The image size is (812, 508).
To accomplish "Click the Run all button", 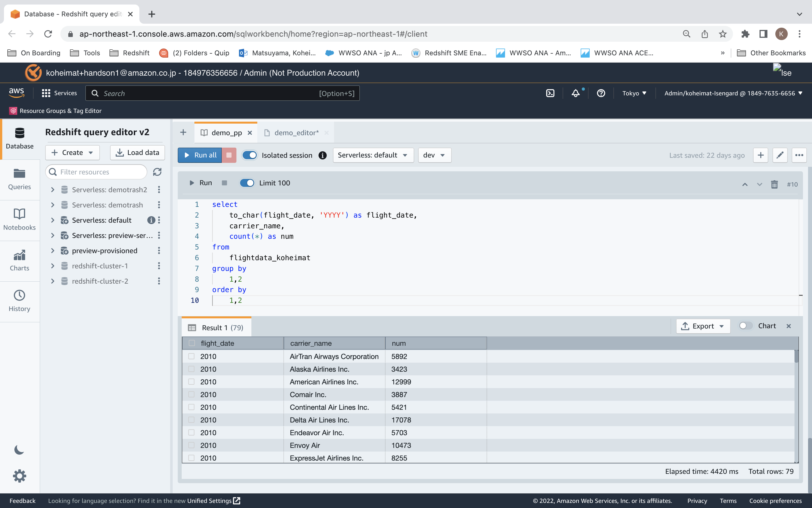I will tap(200, 155).
